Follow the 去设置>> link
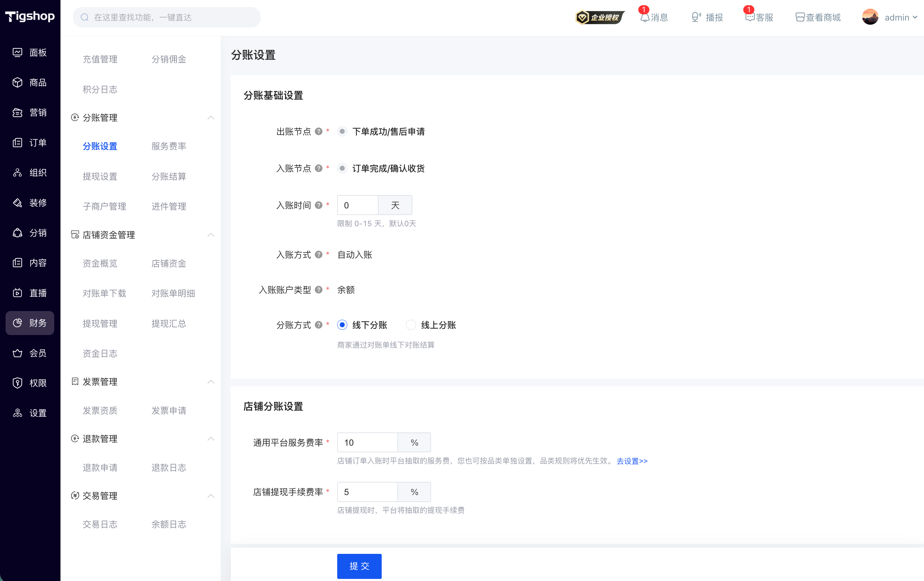Viewport: 924px width, 581px height. (x=632, y=460)
